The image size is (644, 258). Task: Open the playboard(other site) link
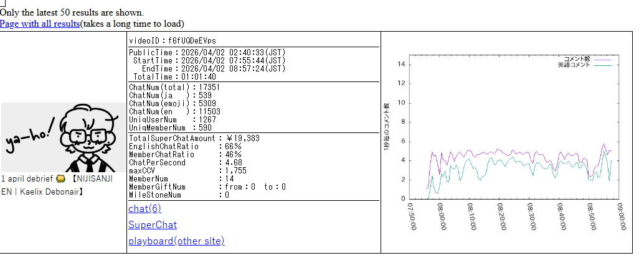176,241
